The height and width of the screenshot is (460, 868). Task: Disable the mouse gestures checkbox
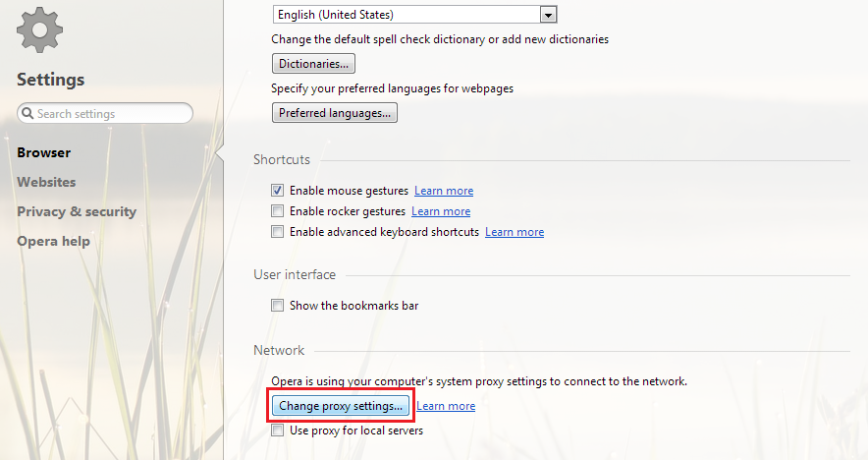tap(277, 190)
